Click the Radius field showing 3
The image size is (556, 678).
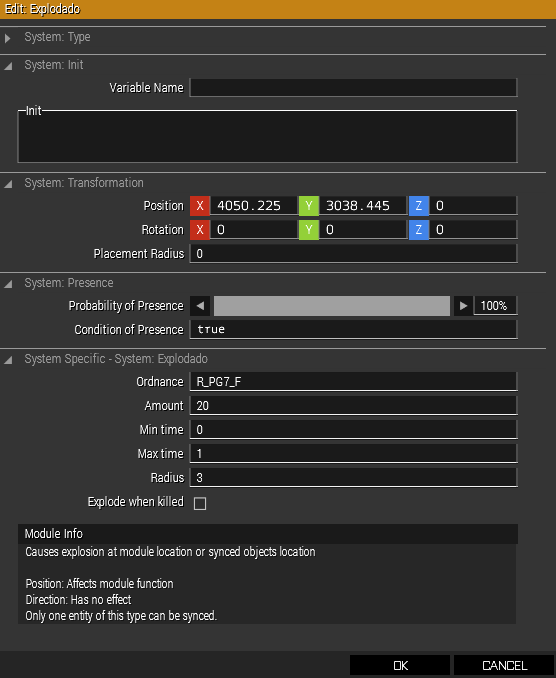(x=353, y=478)
